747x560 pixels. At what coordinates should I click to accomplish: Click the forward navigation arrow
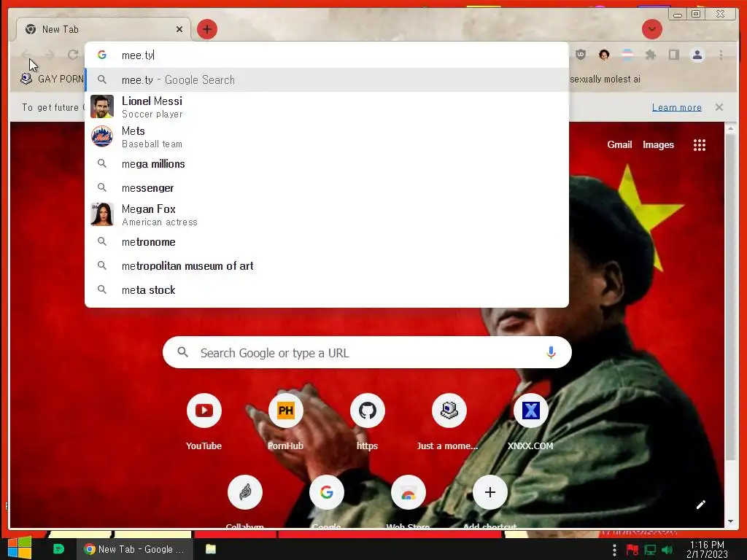coord(50,55)
